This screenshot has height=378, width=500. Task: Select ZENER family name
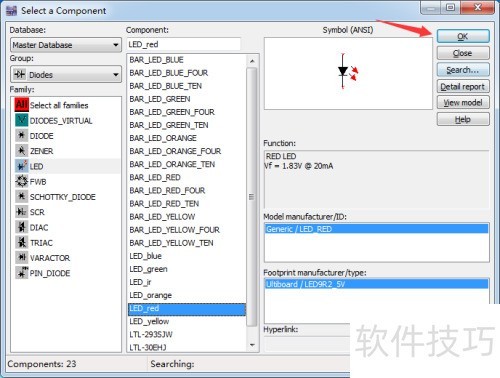[x=41, y=151]
